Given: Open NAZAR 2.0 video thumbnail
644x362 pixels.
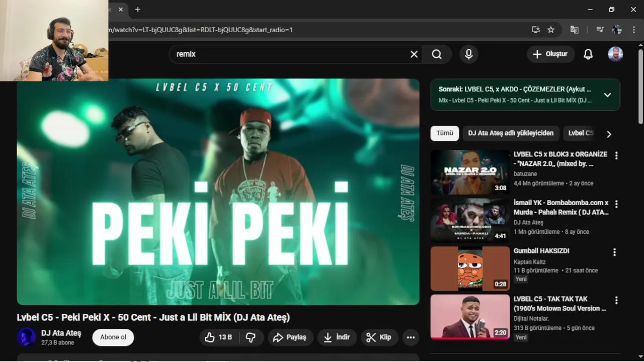Looking at the screenshot, I should pyautogui.click(x=470, y=172).
